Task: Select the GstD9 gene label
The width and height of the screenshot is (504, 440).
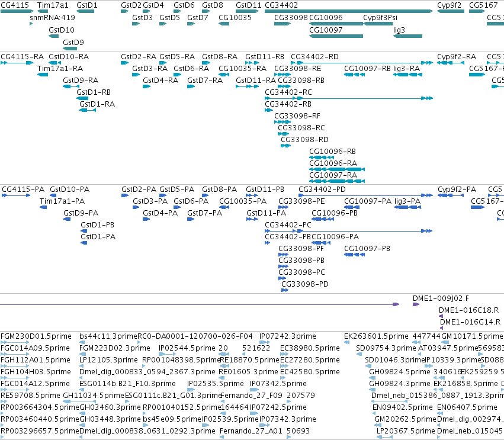Action: (73, 43)
